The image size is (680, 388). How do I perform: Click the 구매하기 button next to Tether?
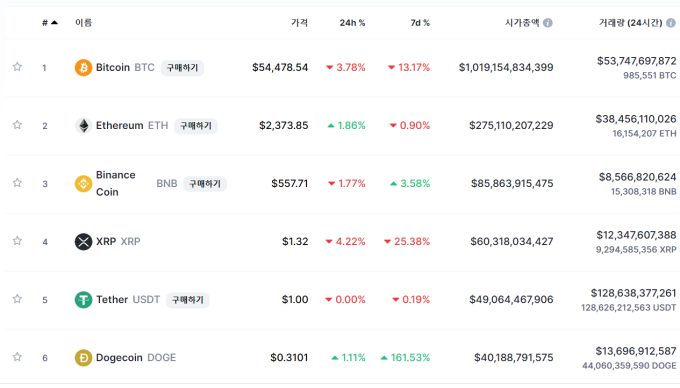(188, 300)
